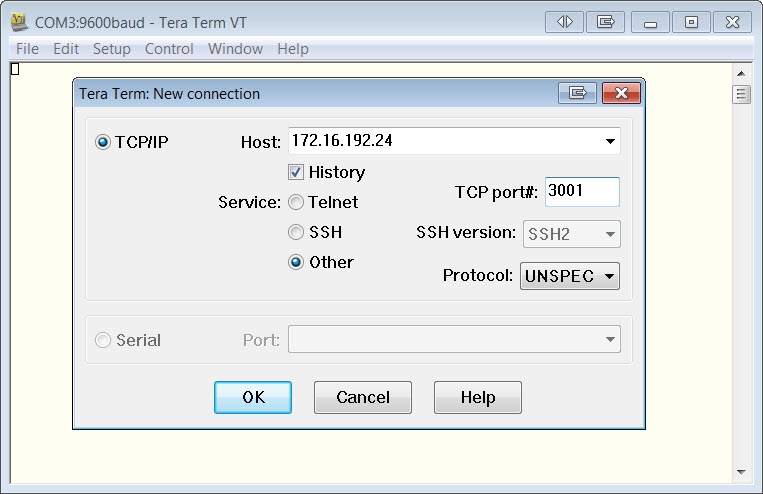Click the scroll up arrow of terminal scrollbar
This screenshot has width=763, height=494.
[741, 74]
